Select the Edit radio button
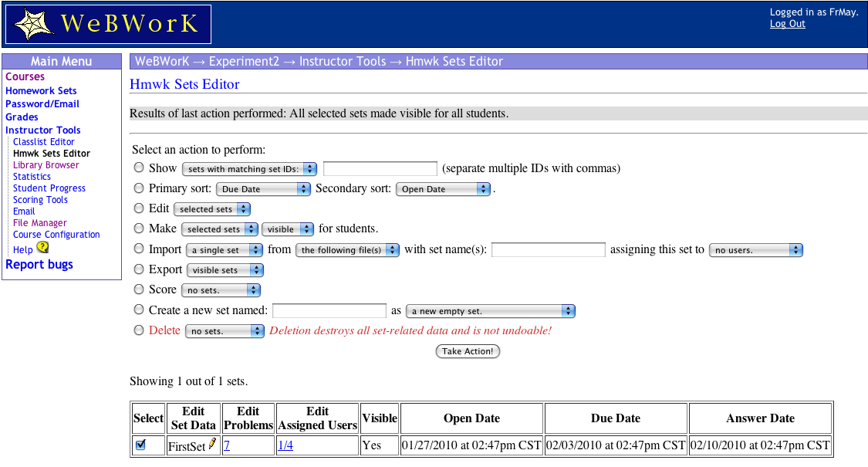Screen dimensions: 868x467 tap(139, 208)
